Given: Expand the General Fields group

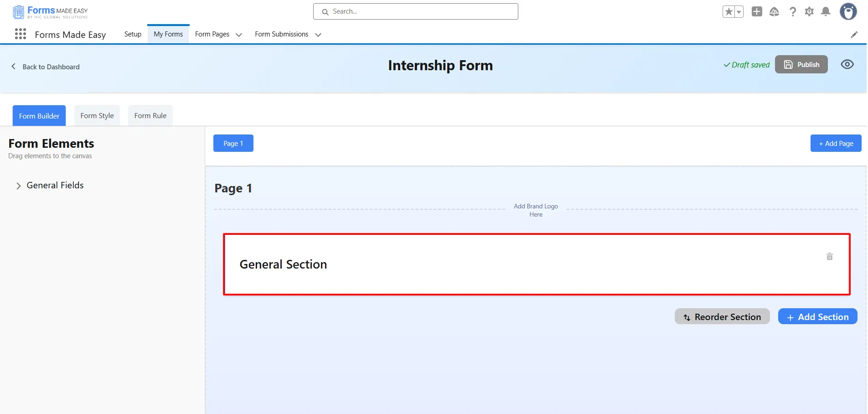Looking at the screenshot, I should tap(19, 186).
